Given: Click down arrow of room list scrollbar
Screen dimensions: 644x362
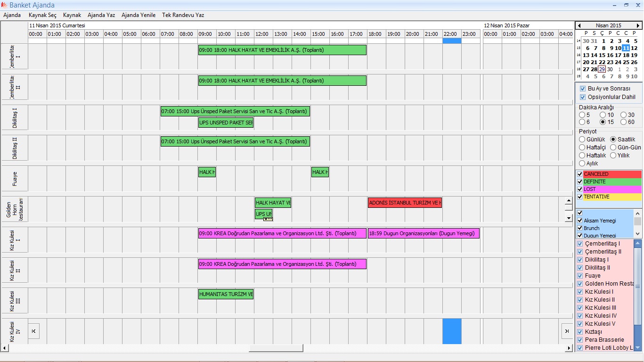Looking at the screenshot, I should (637, 347).
